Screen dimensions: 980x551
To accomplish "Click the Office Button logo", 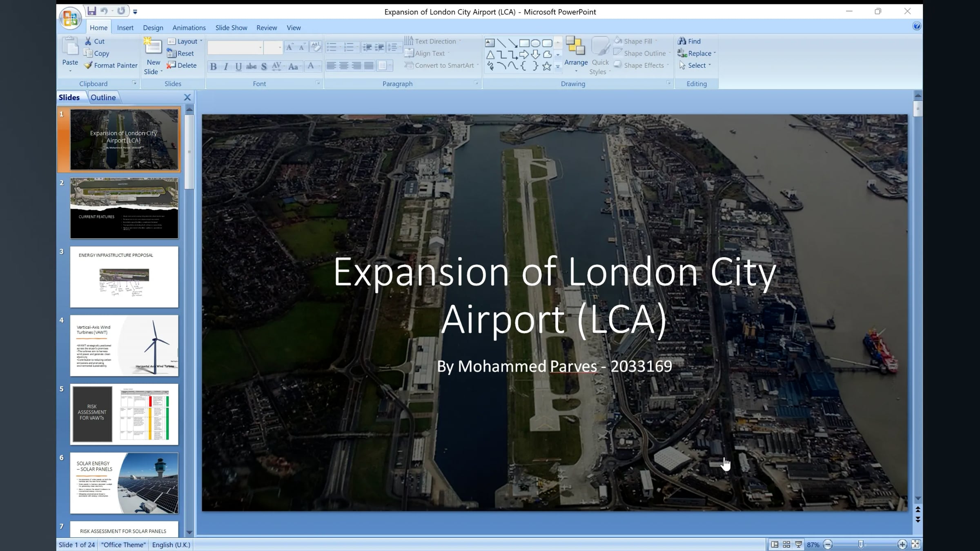I will pyautogui.click(x=70, y=18).
